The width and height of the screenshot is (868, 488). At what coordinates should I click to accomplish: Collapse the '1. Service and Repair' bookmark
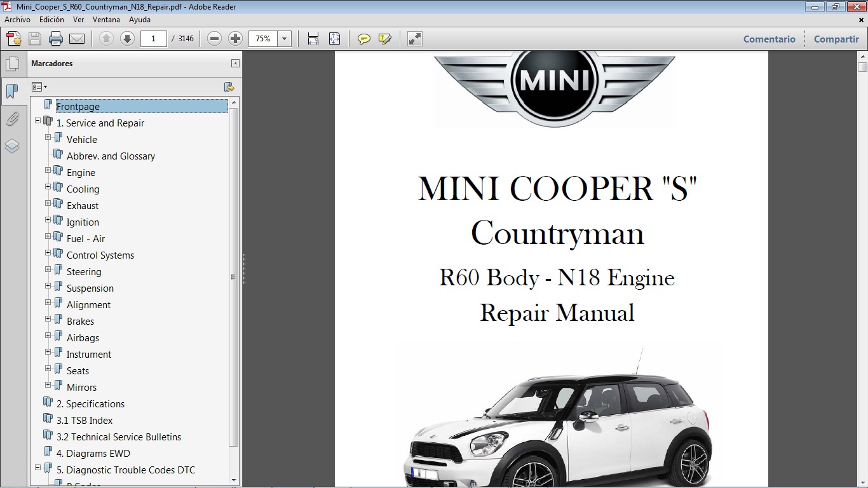pos(38,121)
